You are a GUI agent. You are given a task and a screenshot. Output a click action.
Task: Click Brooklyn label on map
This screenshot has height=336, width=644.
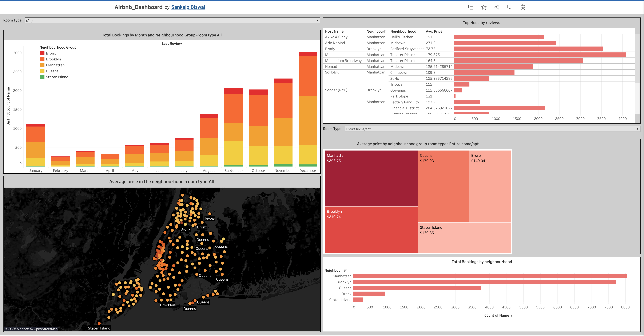[167, 305]
